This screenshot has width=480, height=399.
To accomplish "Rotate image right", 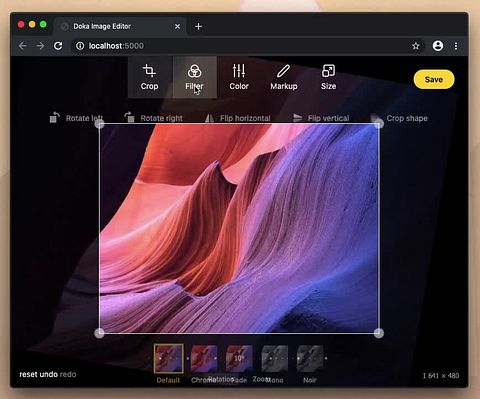I will coord(153,118).
